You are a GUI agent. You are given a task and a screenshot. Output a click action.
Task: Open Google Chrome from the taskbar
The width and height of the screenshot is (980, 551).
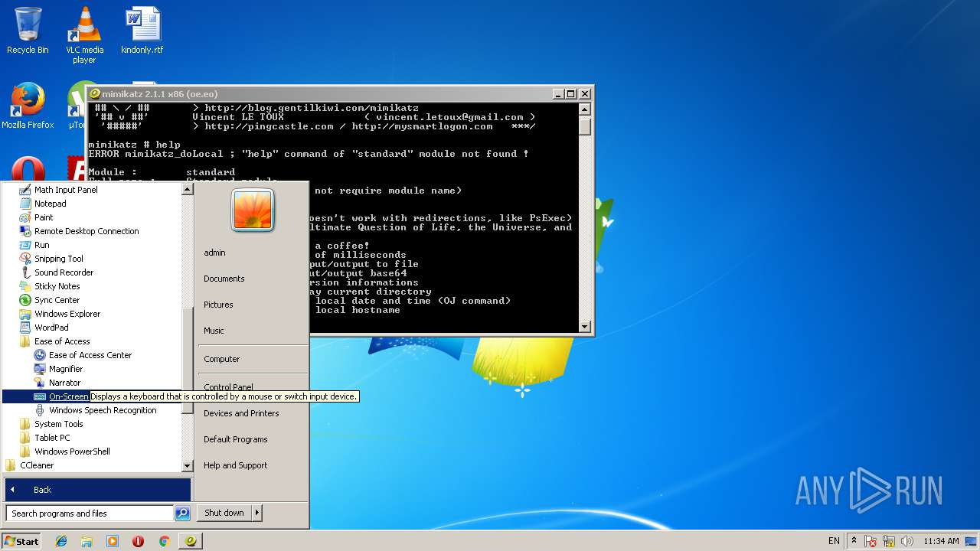click(164, 541)
